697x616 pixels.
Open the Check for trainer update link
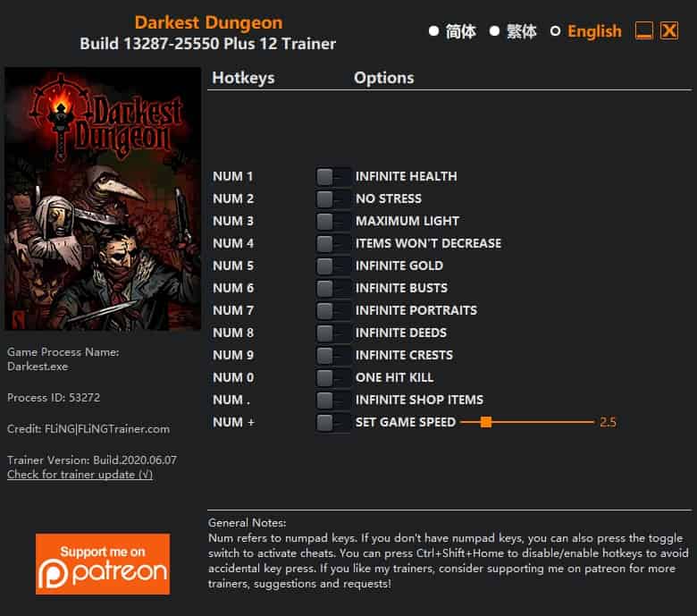coord(80,475)
